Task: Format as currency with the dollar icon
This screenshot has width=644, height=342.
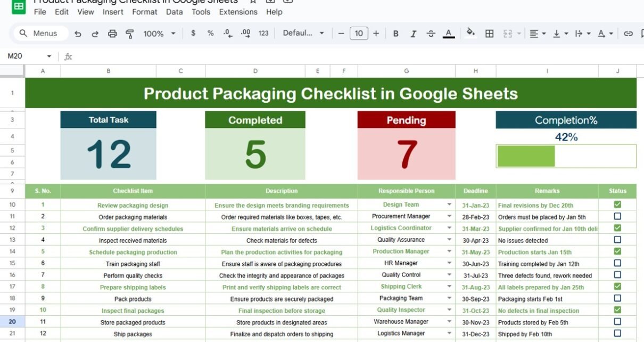Action: coord(193,33)
